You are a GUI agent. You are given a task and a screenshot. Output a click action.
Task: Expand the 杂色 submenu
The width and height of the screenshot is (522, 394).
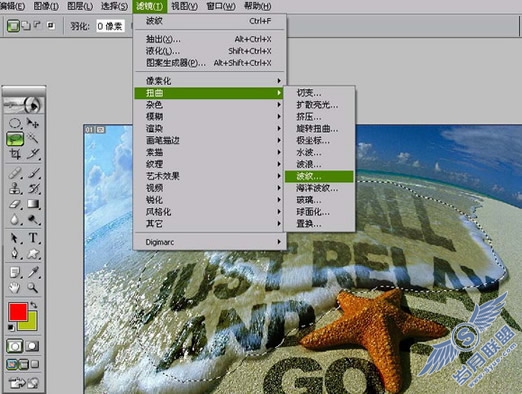tap(209, 105)
